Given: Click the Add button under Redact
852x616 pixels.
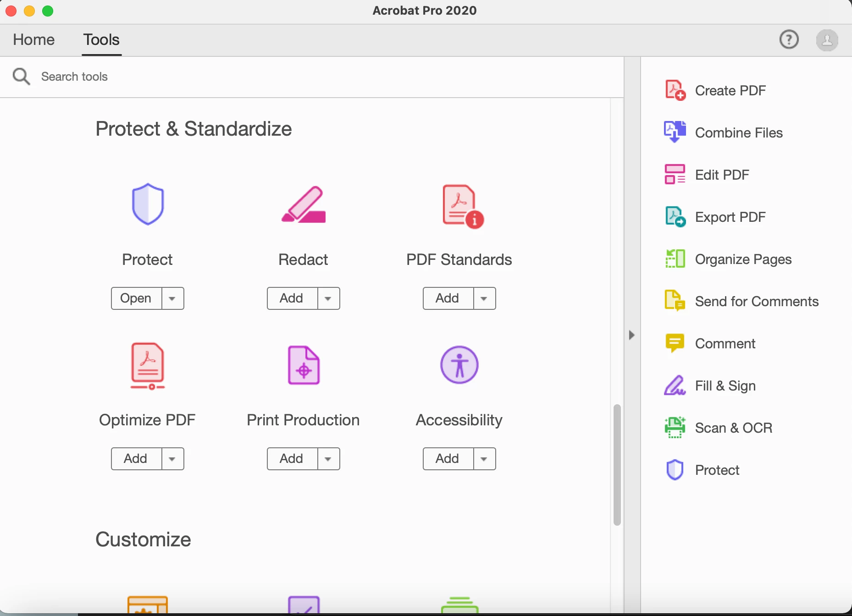Looking at the screenshot, I should click(292, 298).
